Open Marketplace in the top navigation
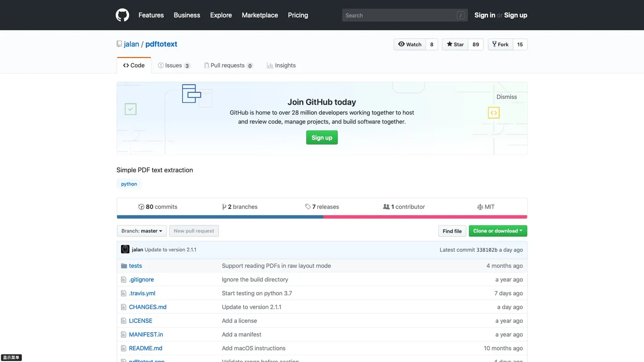Screen dimensions: 644x362 (260, 15)
